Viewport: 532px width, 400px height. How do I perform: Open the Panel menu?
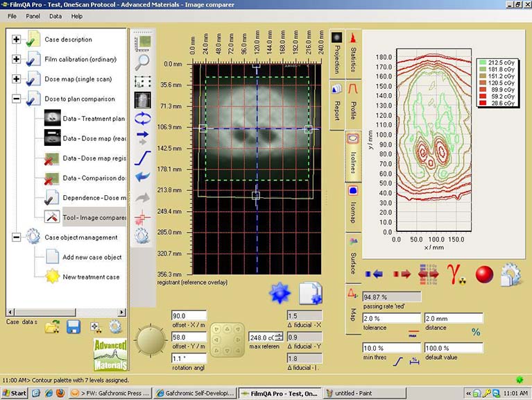(x=33, y=15)
